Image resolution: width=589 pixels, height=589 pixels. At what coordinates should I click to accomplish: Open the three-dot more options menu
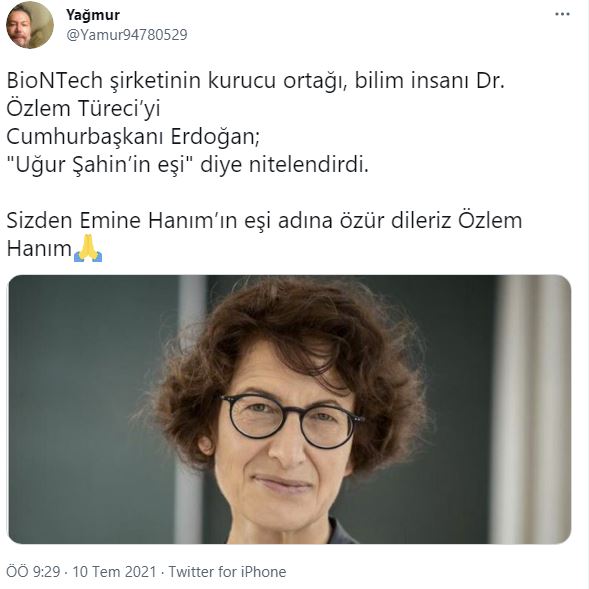pos(562,14)
